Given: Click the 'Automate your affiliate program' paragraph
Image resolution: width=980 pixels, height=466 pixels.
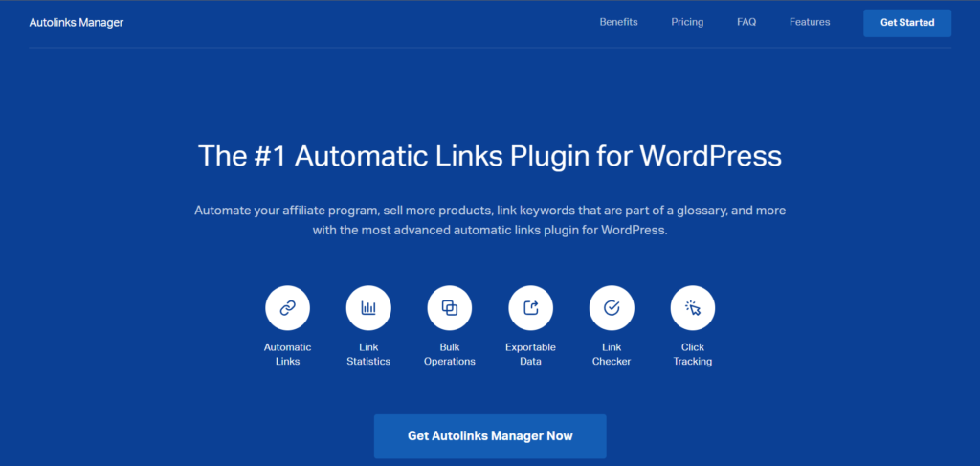Looking at the screenshot, I should 490,220.
